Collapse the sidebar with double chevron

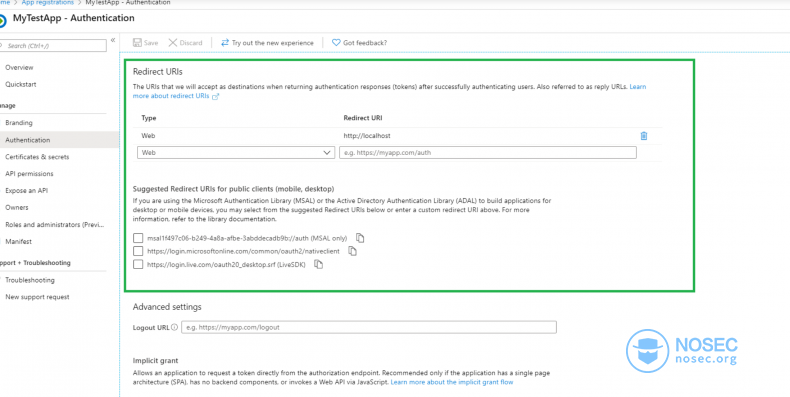[113, 40]
